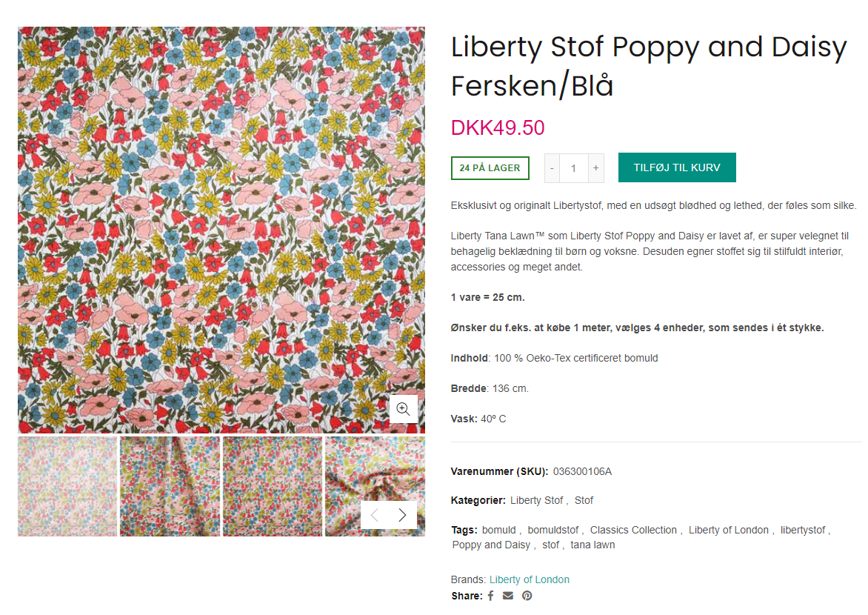
Task: Select the tana lawn tag
Action: pyautogui.click(x=592, y=545)
